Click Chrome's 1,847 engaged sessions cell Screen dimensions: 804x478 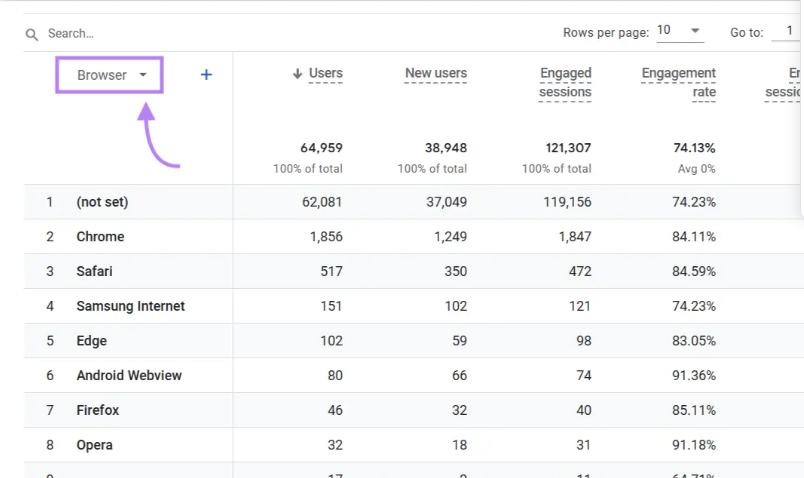pyautogui.click(x=575, y=236)
